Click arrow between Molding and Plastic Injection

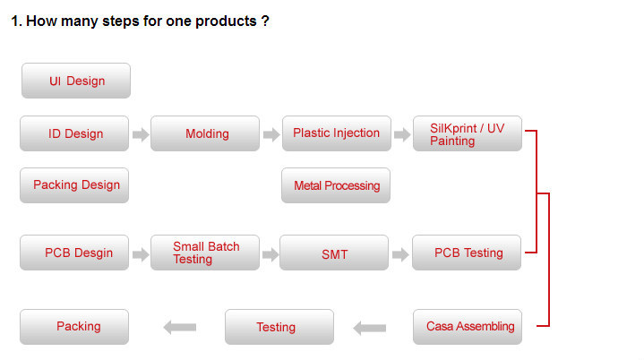coord(270,134)
